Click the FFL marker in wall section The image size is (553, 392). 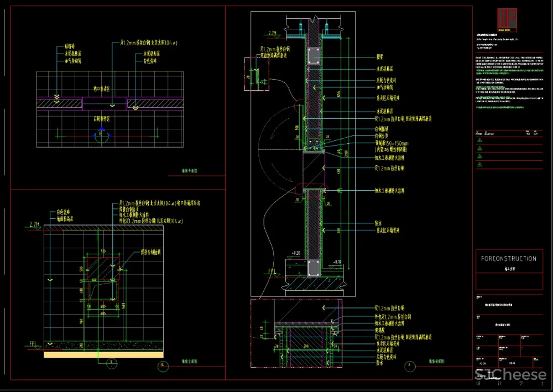click(x=273, y=272)
